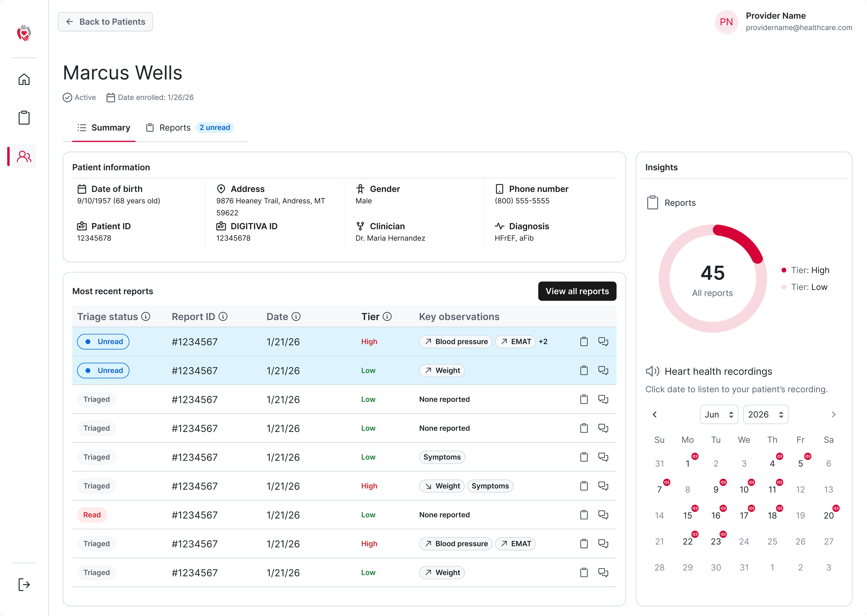
Task: Open the Jun month dropdown
Action: (x=719, y=415)
